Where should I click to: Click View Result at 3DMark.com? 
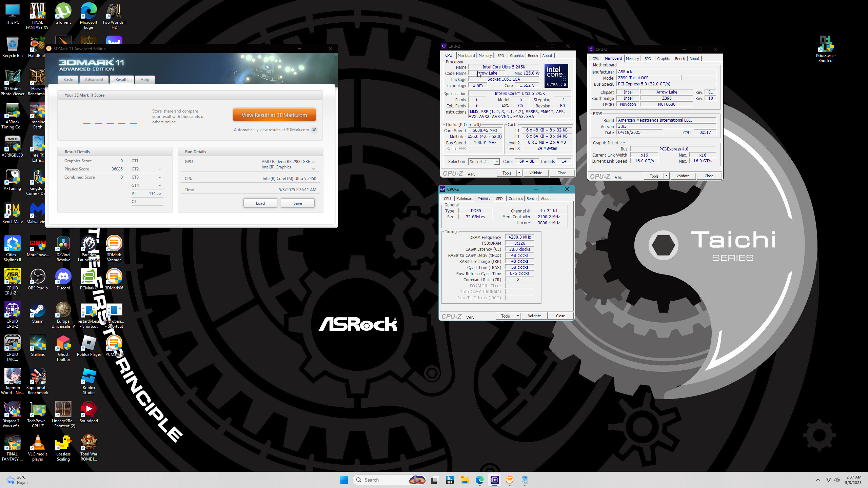pyautogui.click(x=274, y=115)
